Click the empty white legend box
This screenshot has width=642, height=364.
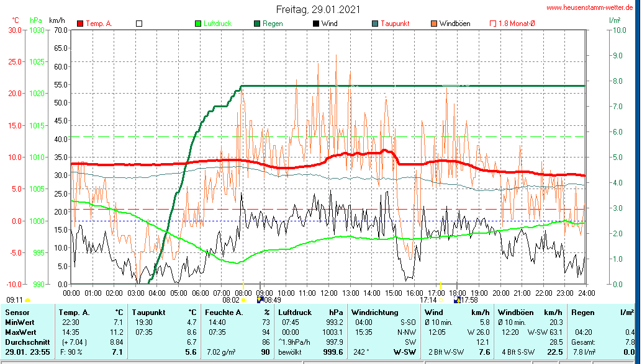[x=139, y=24]
